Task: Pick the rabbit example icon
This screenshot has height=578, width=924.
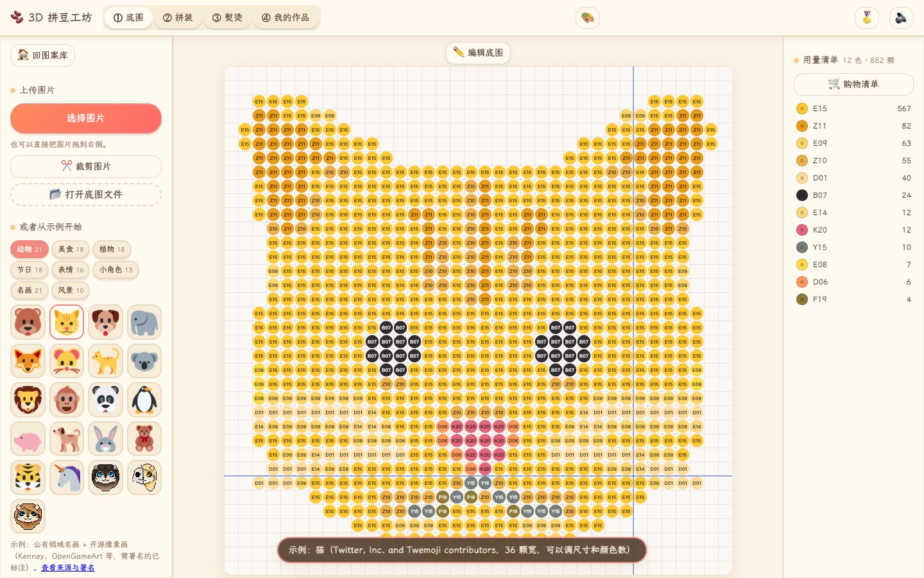Action: tap(105, 439)
